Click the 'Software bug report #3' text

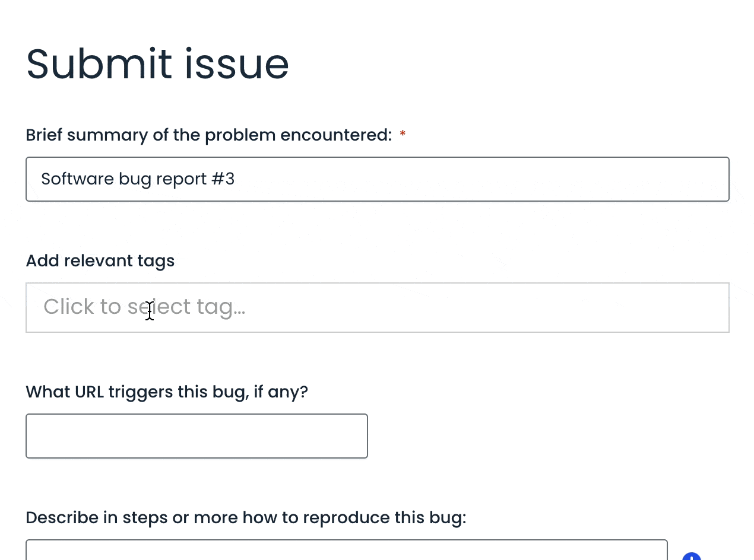click(138, 179)
